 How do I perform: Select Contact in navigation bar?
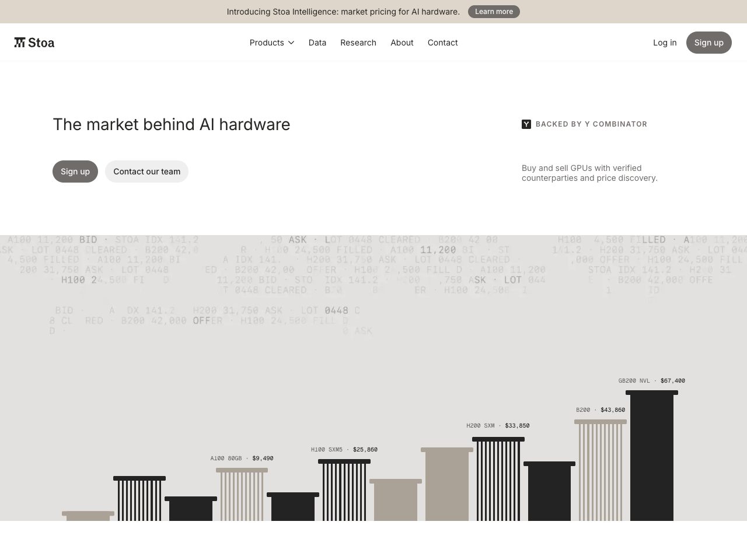[442, 43]
